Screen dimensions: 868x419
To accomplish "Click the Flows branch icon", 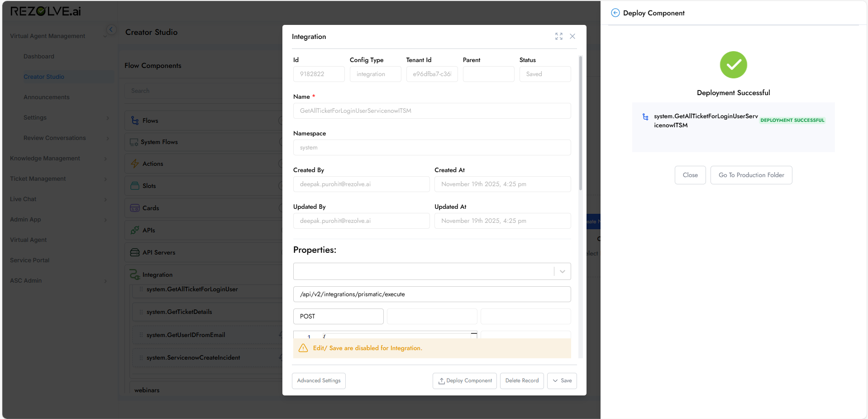I will coord(135,120).
